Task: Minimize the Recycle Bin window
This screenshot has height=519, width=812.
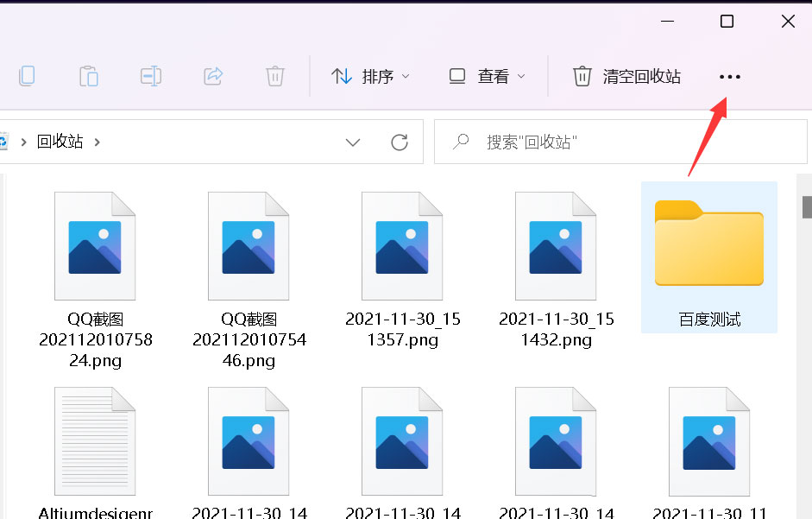Action: pos(668,22)
